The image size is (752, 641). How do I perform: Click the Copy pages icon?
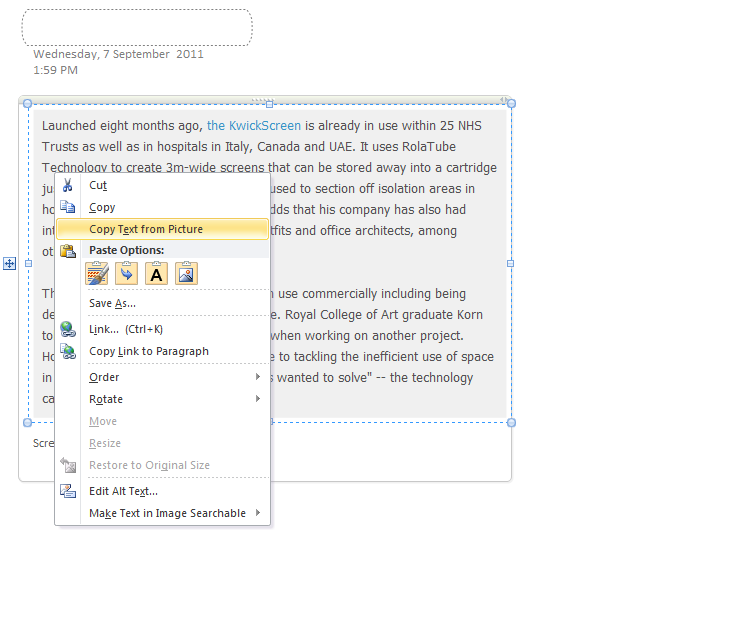pyautogui.click(x=68, y=207)
